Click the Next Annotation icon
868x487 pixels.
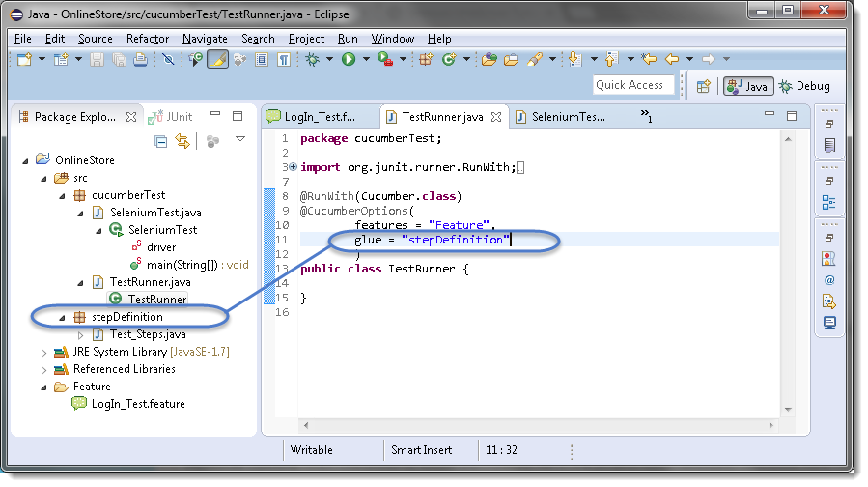(575, 59)
